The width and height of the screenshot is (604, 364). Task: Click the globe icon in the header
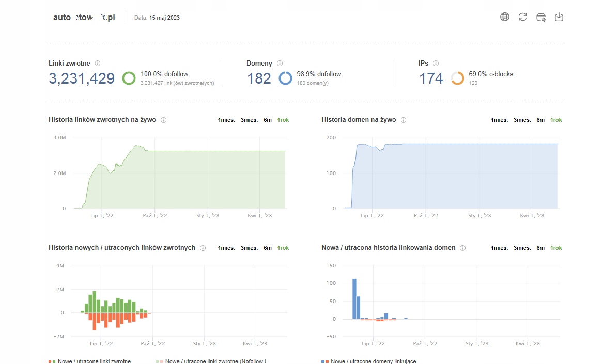click(505, 17)
